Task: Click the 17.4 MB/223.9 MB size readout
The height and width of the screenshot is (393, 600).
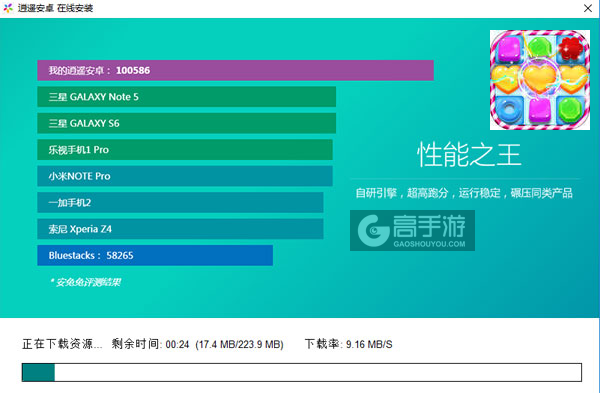Action: (x=240, y=344)
